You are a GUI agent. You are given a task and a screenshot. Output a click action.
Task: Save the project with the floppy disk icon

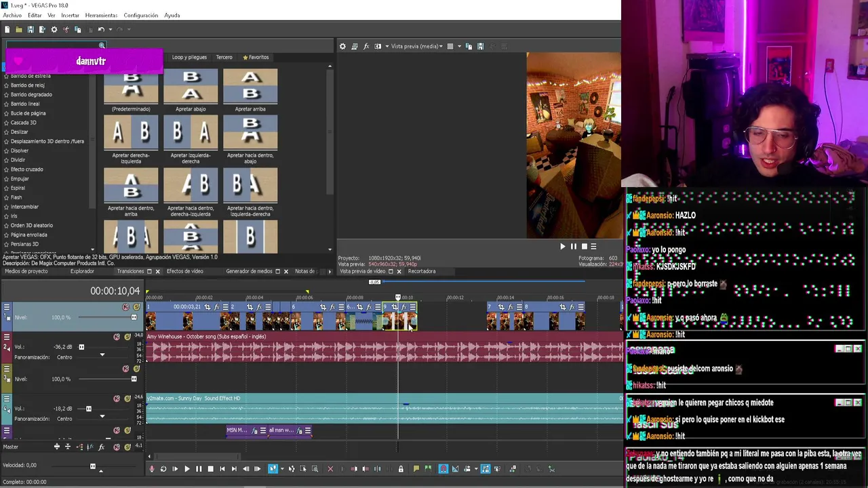tap(31, 29)
